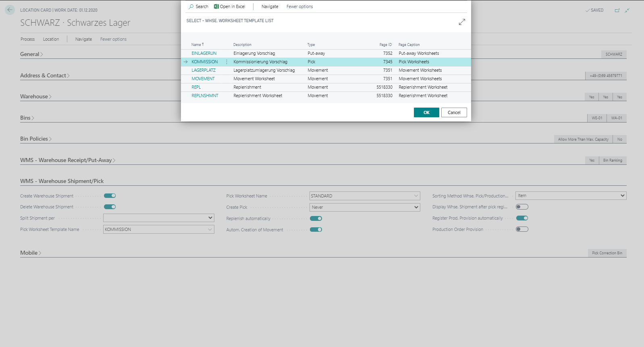
Task: Enable Display Whse. Shipment after pick switch
Action: [522, 207]
